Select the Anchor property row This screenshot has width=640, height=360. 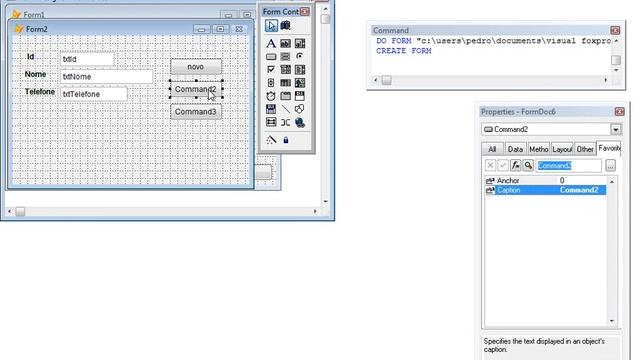[x=545, y=180]
